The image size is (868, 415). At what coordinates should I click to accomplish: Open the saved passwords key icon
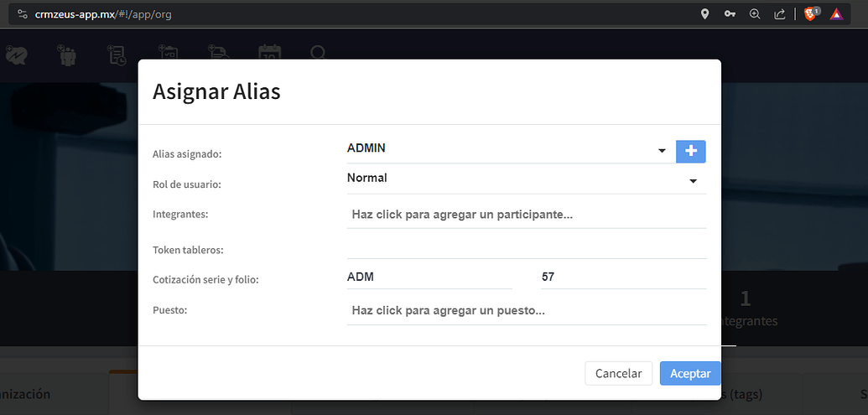[x=730, y=14]
